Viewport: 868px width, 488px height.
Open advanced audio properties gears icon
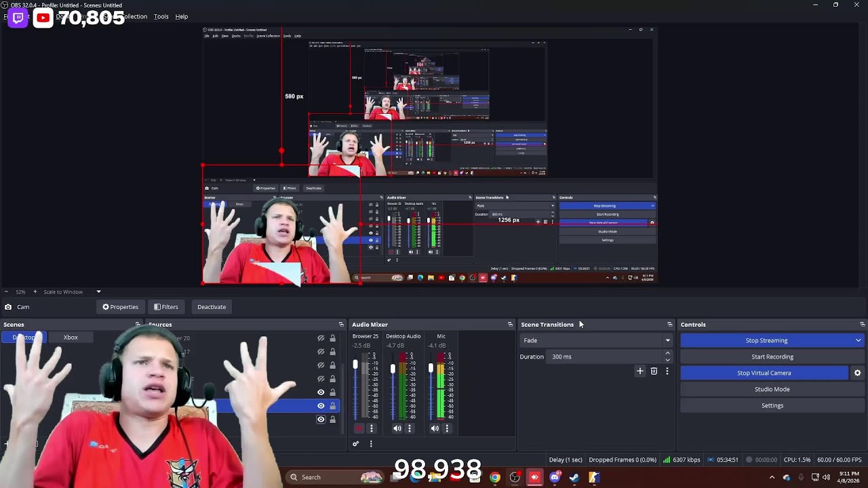coord(355,444)
